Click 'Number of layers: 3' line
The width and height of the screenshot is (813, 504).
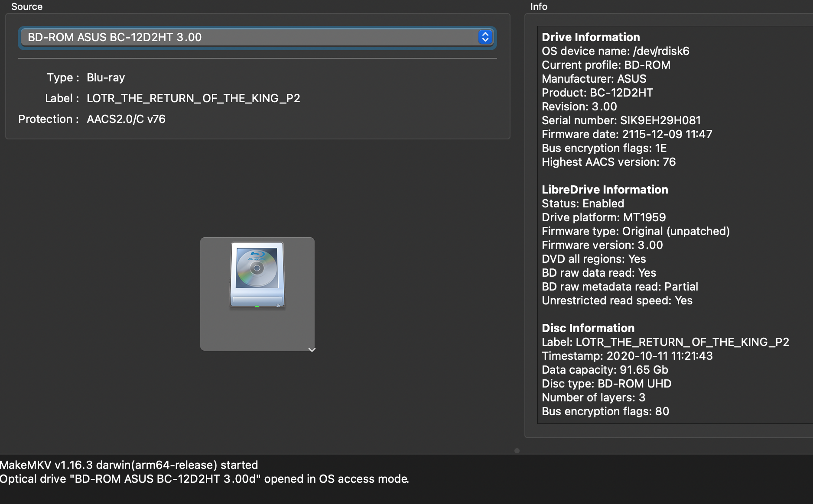click(x=593, y=397)
